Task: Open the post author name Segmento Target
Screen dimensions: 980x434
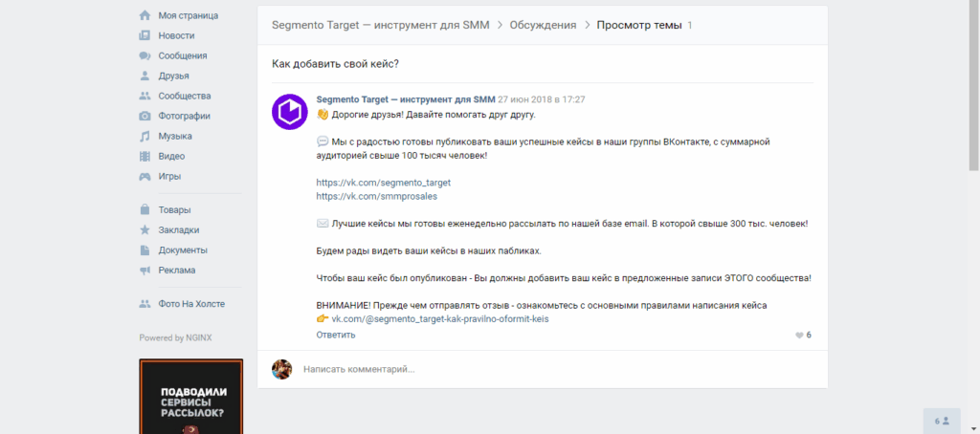Action: click(406, 99)
